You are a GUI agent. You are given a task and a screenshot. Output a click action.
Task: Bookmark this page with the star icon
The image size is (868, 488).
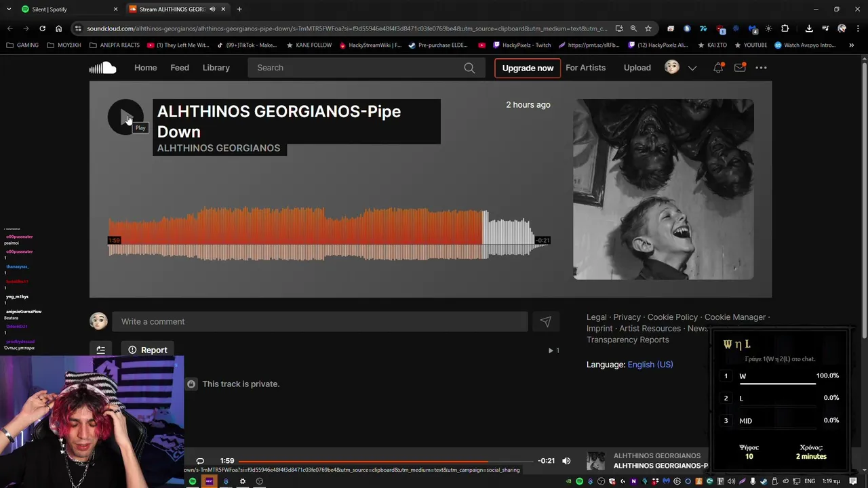click(648, 28)
